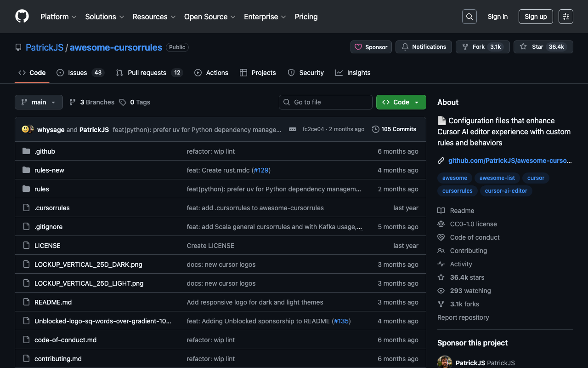The height and width of the screenshot is (368, 588).
Task: Select the cursor-ai-editor topic tag
Action: (x=506, y=191)
